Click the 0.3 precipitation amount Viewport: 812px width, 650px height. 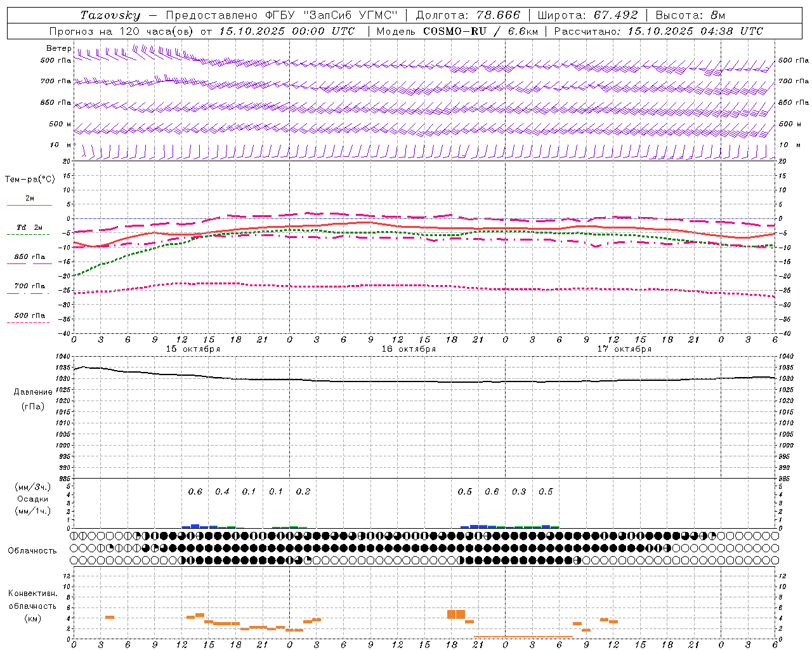click(x=519, y=491)
